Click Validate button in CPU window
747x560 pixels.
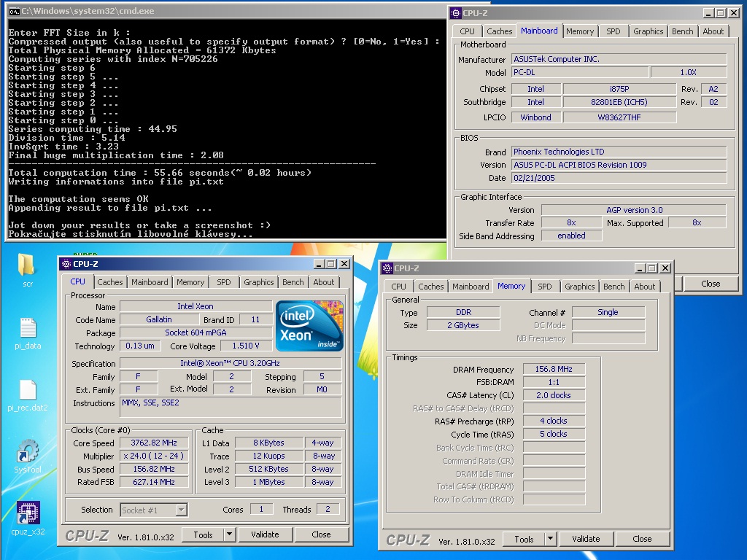[265, 534]
